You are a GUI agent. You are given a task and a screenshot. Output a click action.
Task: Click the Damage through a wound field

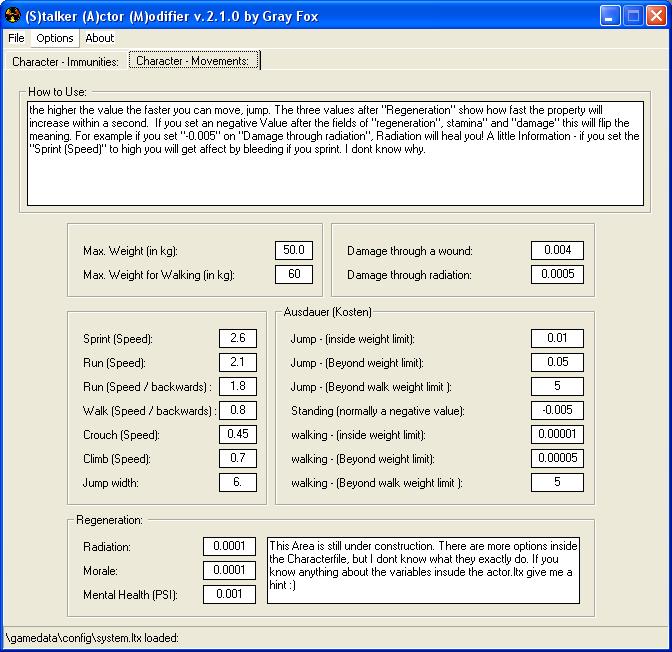click(557, 250)
